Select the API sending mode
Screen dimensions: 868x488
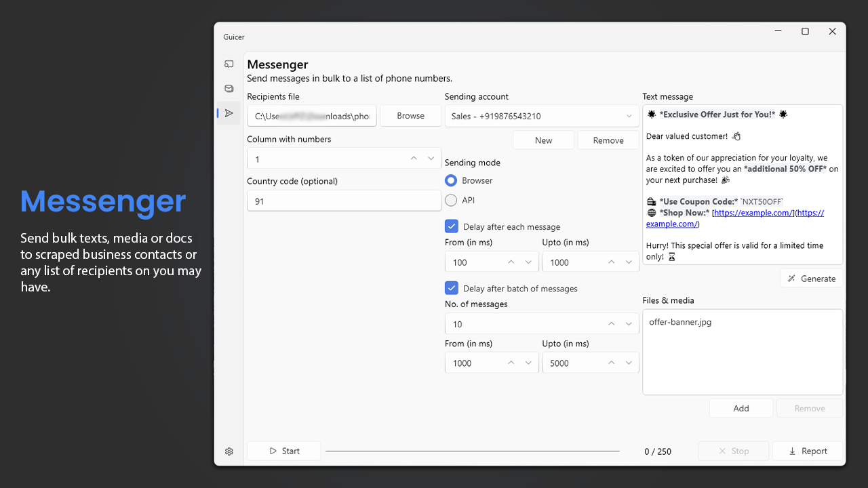point(451,201)
